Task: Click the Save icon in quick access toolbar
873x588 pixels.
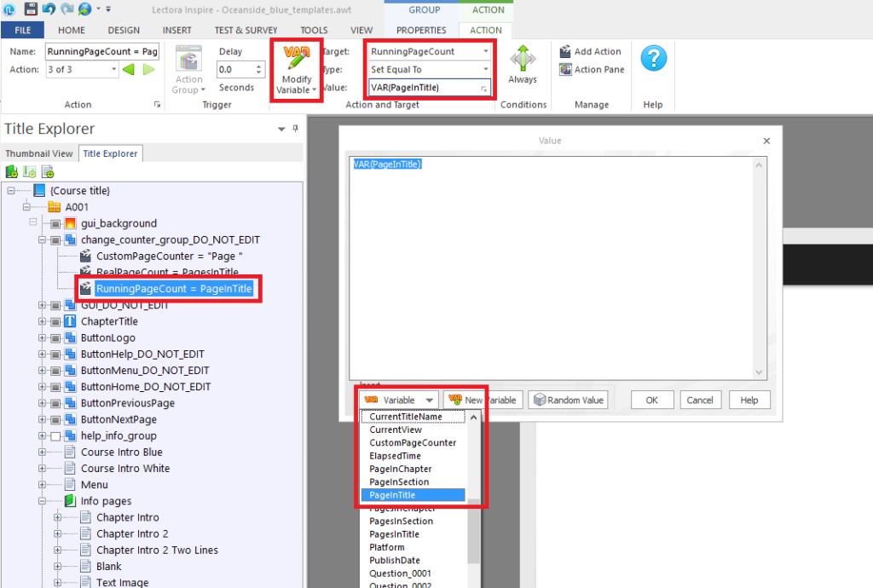Action: click(x=30, y=9)
